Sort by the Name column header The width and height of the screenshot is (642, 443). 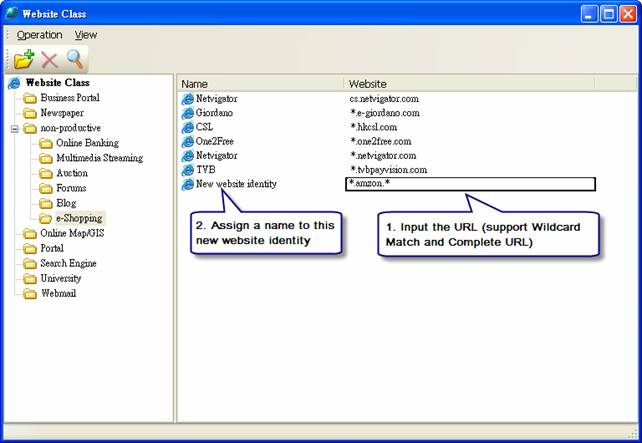pyautogui.click(x=262, y=84)
